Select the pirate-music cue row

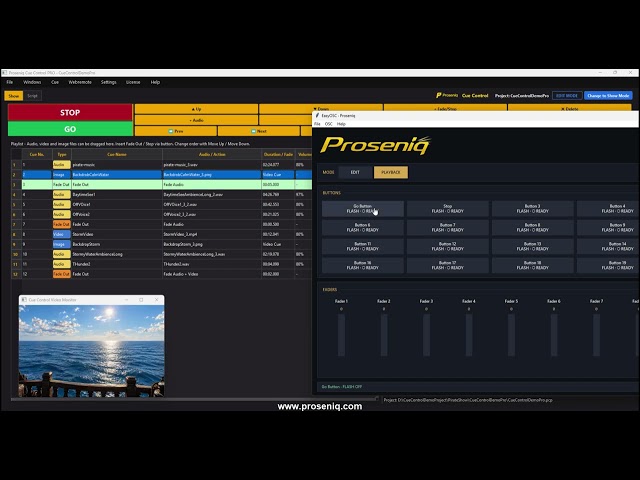pos(162,164)
